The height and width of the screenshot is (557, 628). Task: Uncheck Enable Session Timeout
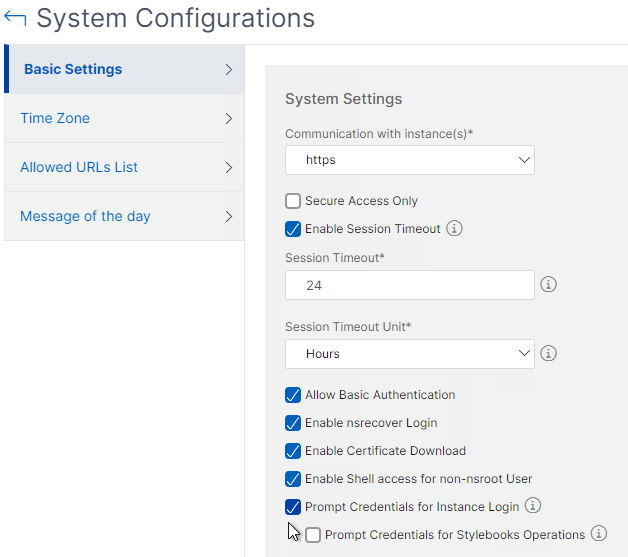293,229
